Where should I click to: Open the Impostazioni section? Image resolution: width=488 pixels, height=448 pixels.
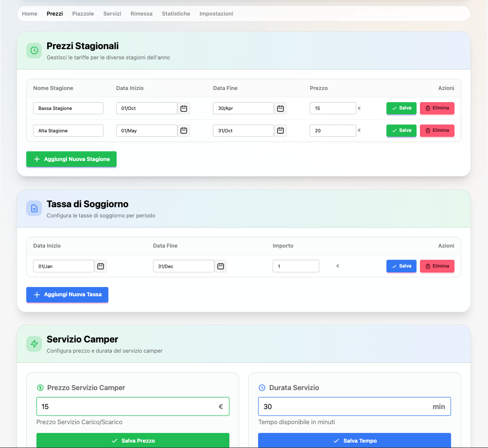click(x=216, y=14)
